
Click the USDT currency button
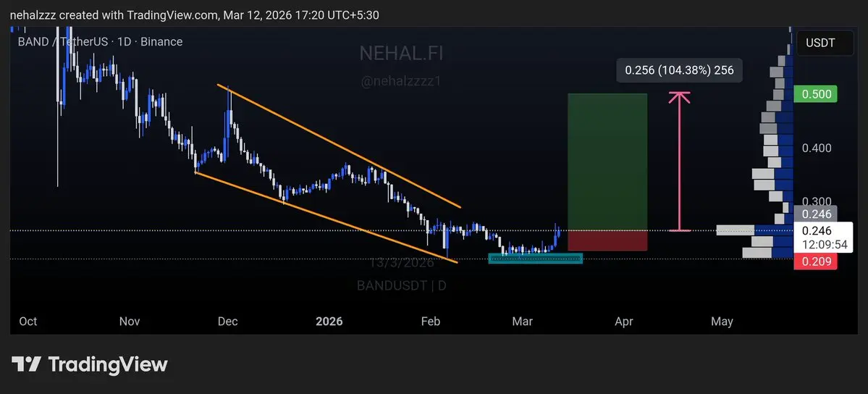coord(825,43)
